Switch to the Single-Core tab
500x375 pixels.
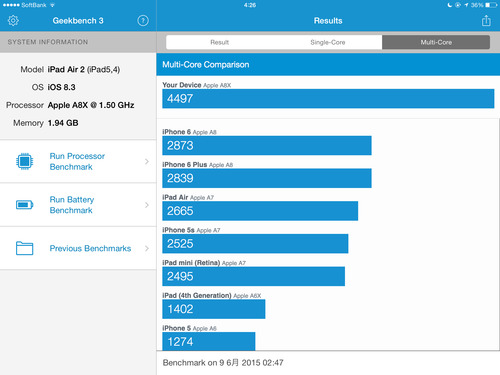pos(328,42)
